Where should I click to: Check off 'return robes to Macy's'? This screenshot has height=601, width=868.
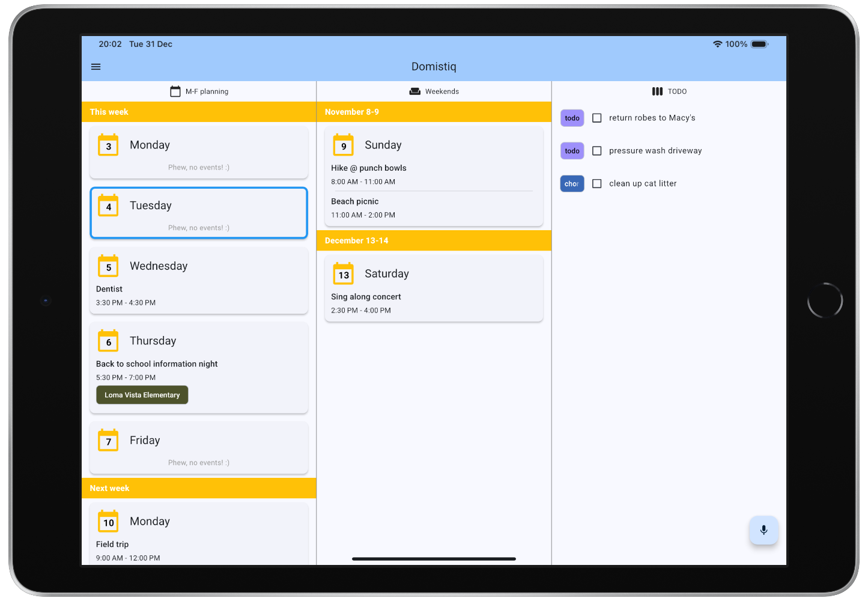click(596, 118)
